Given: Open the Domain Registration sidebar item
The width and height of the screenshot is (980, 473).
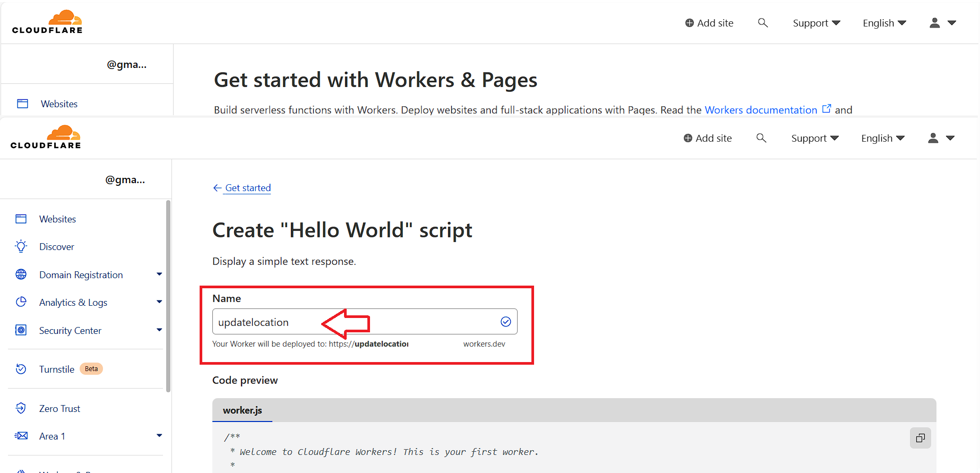Looking at the screenshot, I should (x=81, y=275).
